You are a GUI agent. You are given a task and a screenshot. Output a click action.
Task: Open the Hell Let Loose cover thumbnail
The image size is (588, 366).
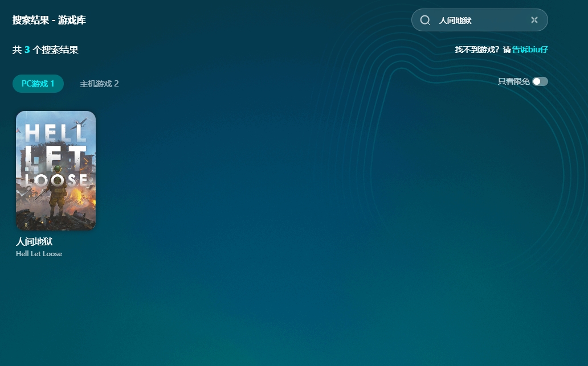56,170
